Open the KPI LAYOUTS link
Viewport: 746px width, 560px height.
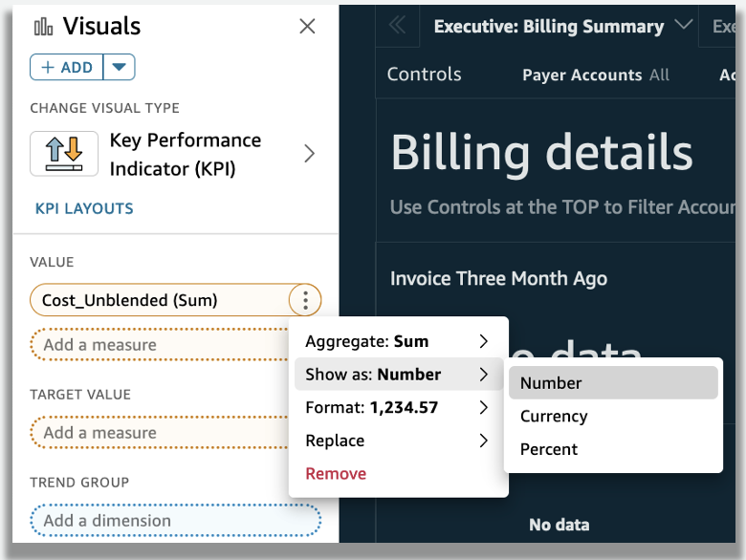point(84,208)
